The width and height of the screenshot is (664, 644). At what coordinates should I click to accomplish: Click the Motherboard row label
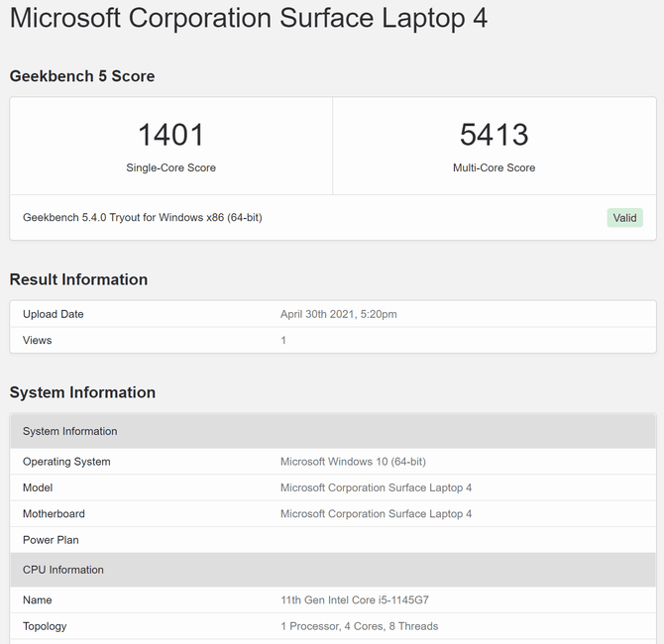pos(54,514)
